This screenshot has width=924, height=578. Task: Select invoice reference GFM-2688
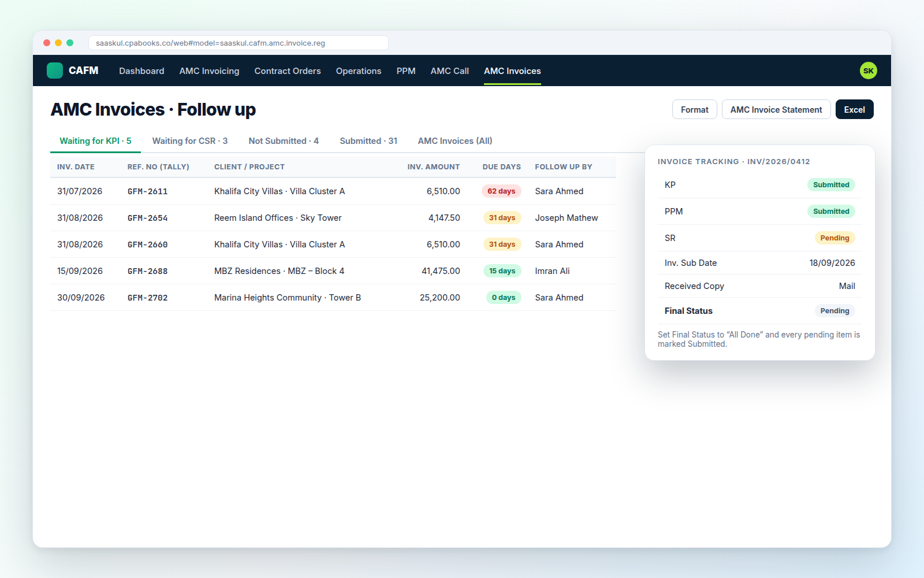(148, 271)
